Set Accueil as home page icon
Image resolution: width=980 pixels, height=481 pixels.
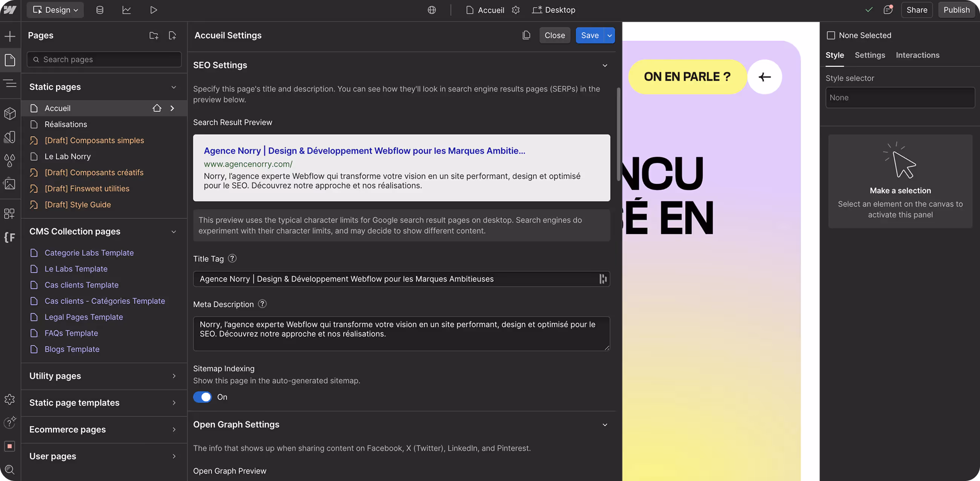[157, 108]
